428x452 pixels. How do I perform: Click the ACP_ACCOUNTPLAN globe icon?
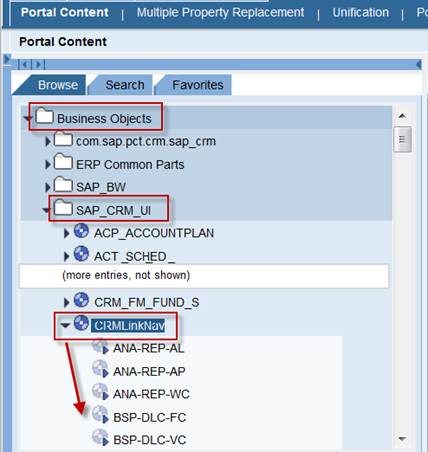pyautogui.click(x=81, y=231)
